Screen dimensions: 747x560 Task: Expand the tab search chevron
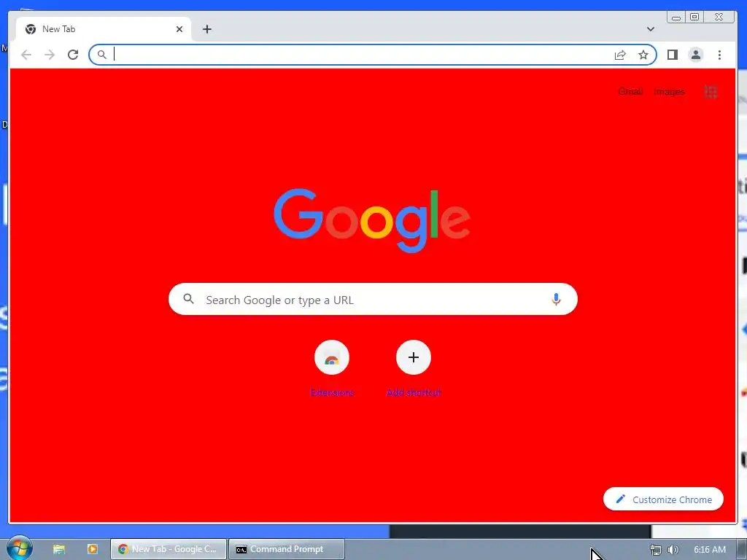tap(650, 29)
